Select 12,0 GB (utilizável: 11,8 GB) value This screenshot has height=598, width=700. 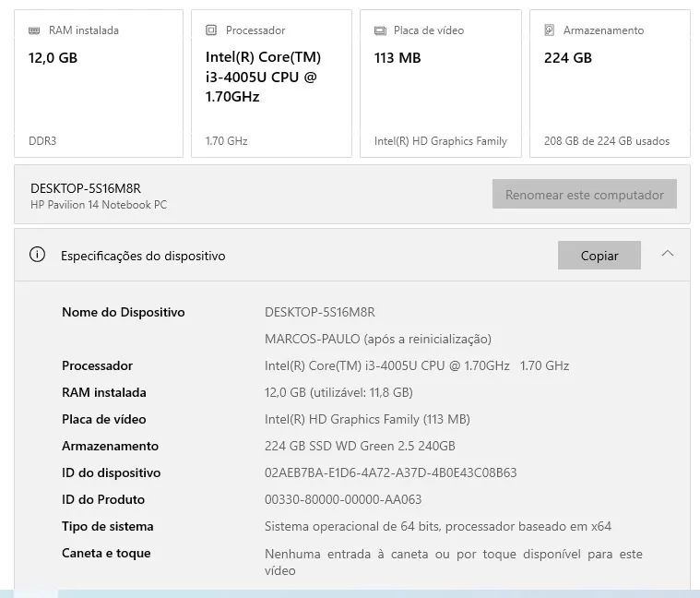click(338, 392)
